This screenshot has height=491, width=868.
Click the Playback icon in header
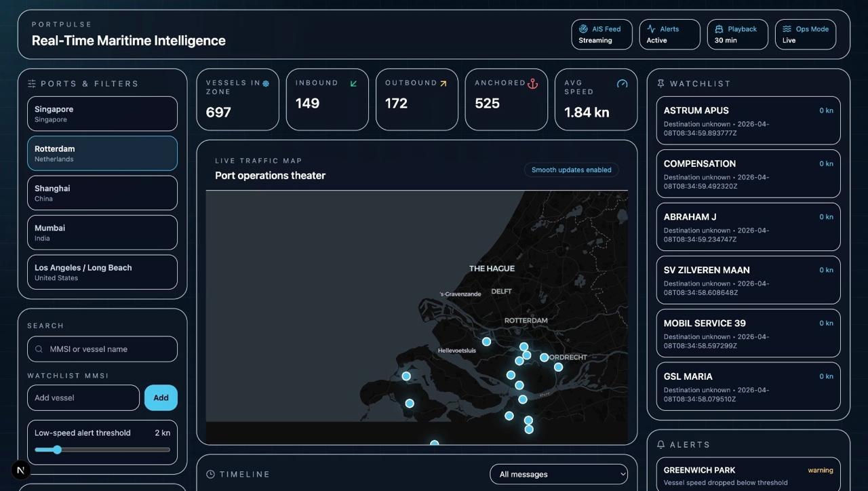[x=719, y=29]
